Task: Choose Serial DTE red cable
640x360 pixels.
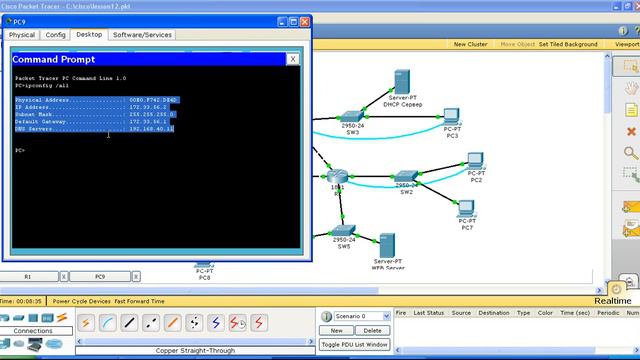Action: [x=259, y=323]
